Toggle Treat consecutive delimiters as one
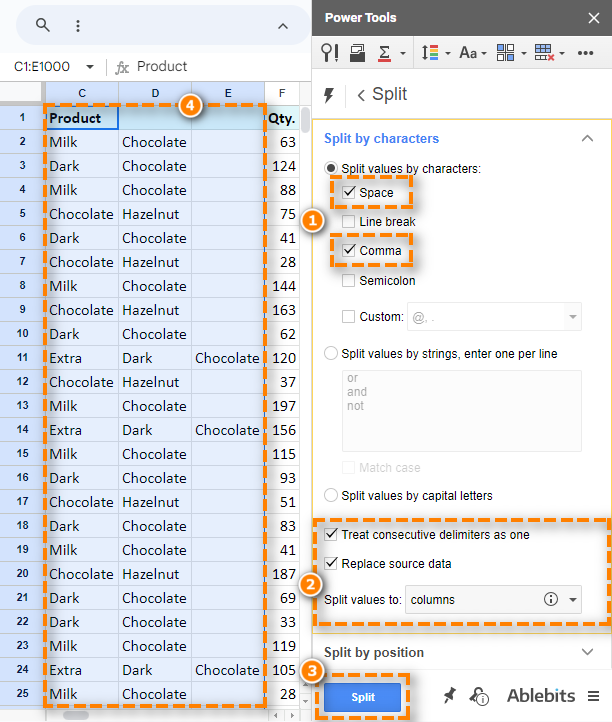 [331, 535]
